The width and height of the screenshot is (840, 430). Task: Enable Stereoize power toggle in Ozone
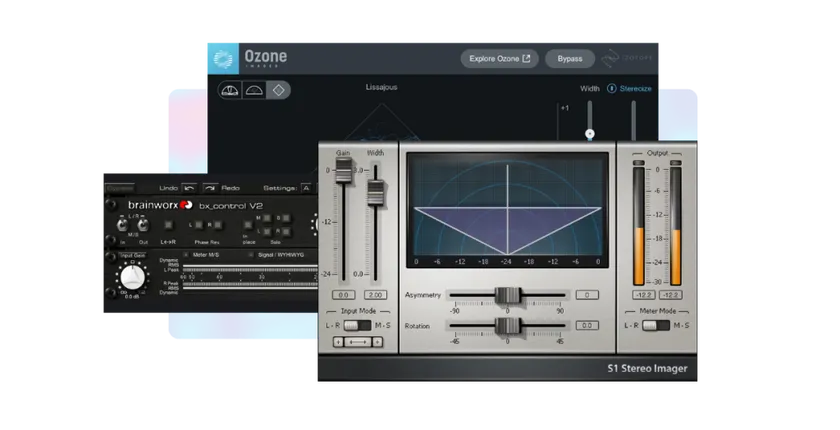pyautogui.click(x=611, y=88)
